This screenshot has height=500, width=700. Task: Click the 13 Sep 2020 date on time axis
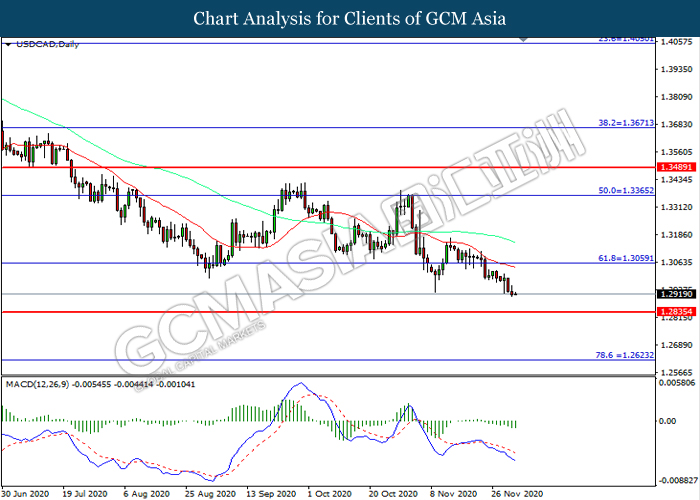click(x=270, y=493)
